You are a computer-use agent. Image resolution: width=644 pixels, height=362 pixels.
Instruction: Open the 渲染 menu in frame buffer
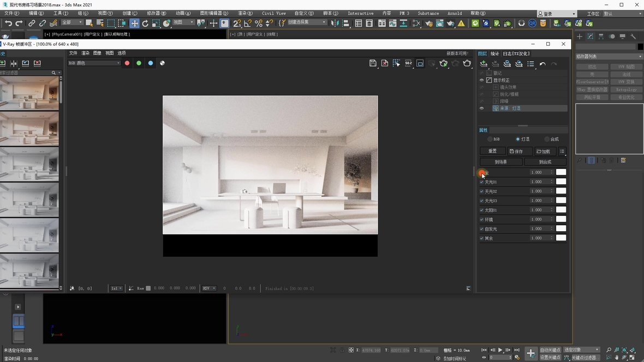85,53
